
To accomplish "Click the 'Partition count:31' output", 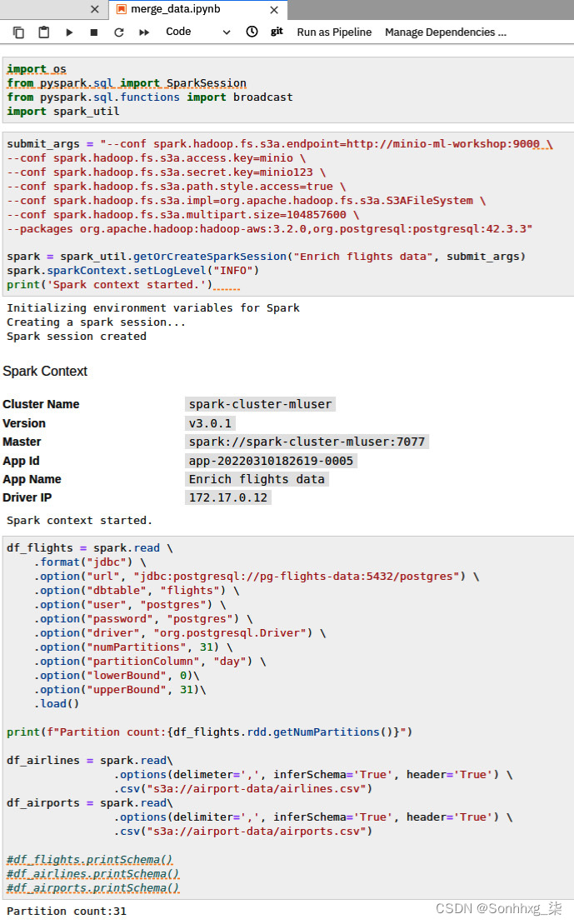I will (67, 911).
